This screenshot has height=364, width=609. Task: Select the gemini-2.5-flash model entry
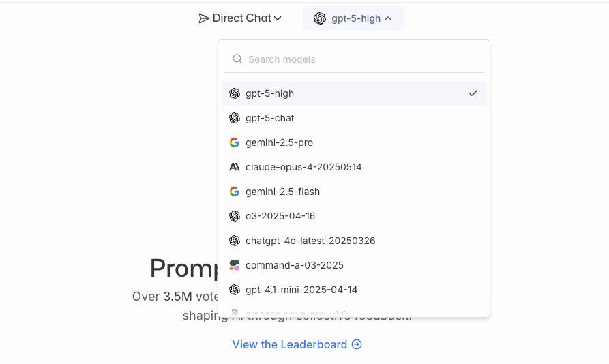pos(354,192)
